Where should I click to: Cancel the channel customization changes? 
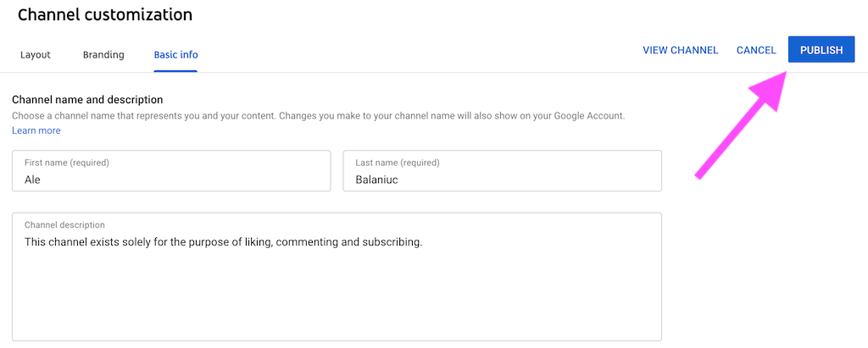coord(756,50)
